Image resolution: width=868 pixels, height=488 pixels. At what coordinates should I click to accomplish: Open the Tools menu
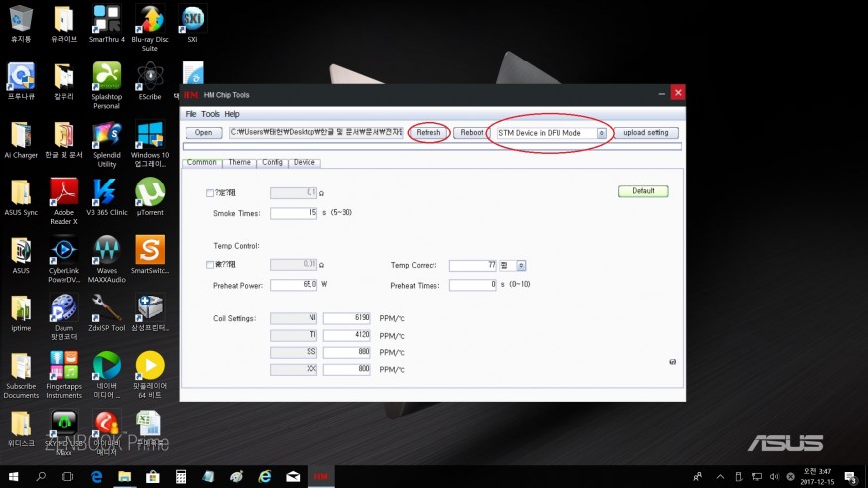pos(210,114)
